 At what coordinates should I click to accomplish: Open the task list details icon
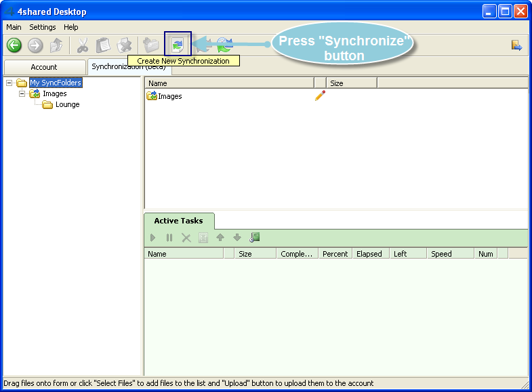(203, 238)
